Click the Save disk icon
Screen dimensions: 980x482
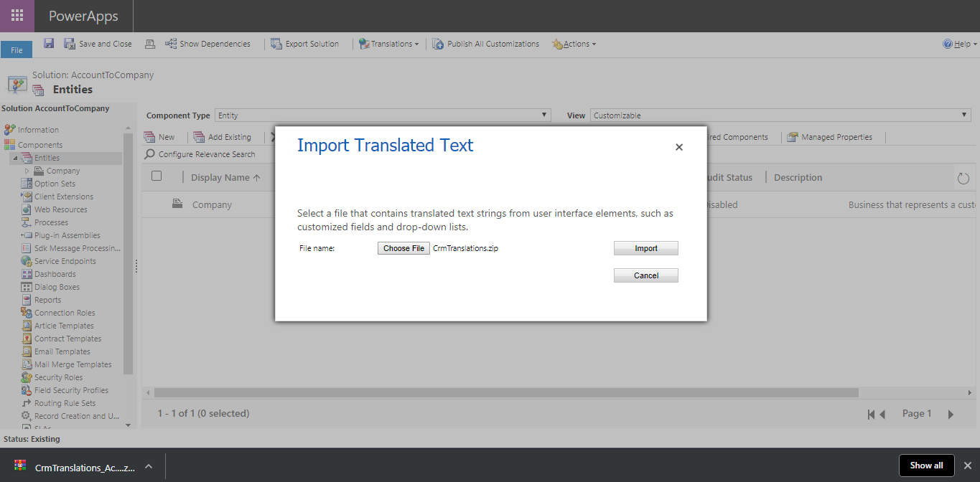[x=49, y=44]
